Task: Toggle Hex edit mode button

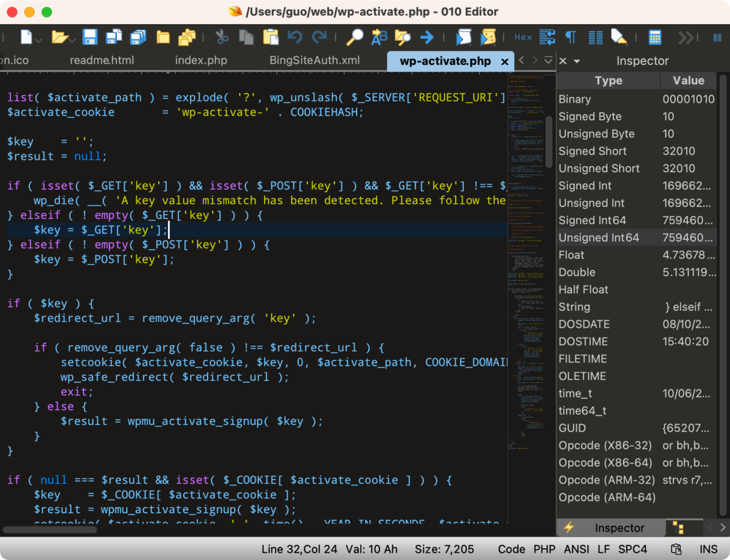Action: click(x=523, y=37)
